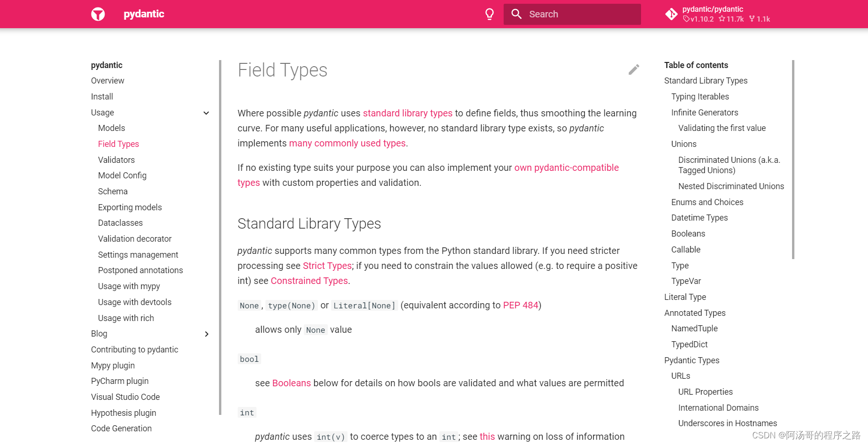Click Strict Types link in the text
Image resolution: width=868 pixels, height=444 pixels.
[327, 265]
